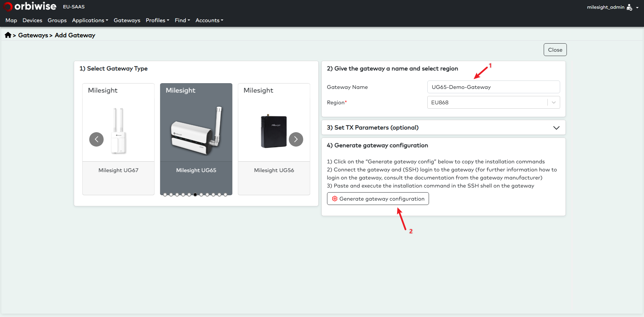This screenshot has height=317, width=644.
Task: Open the Region EU868 dropdown
Action: point(493,102)
